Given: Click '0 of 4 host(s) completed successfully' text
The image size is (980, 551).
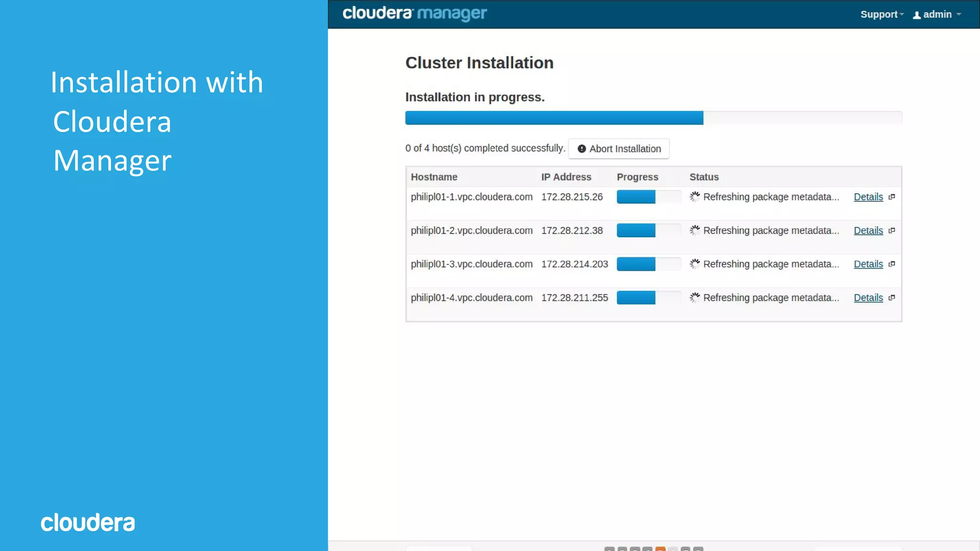Looking at the screenshot, I should [485, 148].
